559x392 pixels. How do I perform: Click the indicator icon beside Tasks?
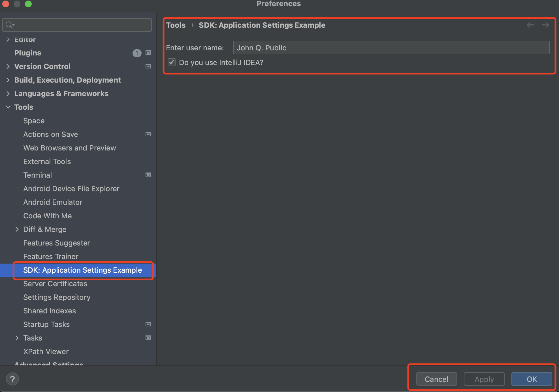click(148, 338)
